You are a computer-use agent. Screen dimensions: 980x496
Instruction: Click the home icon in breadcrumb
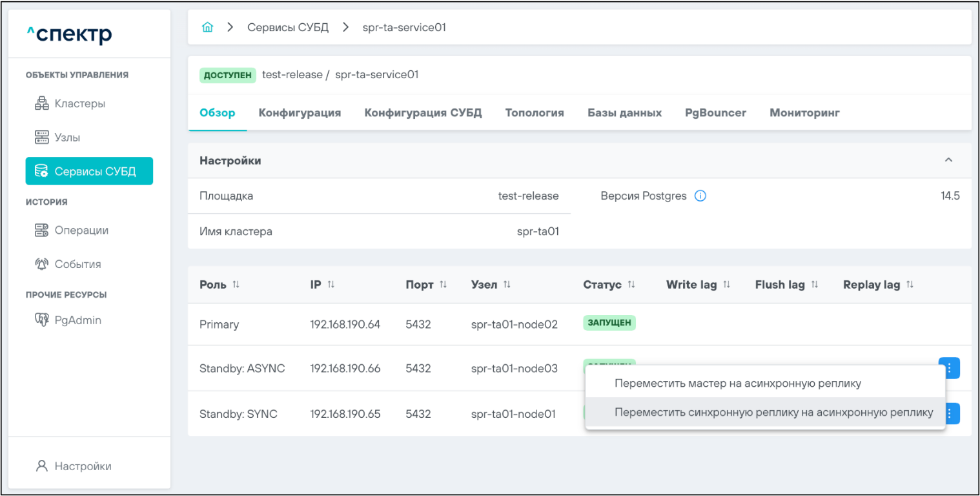207,28
